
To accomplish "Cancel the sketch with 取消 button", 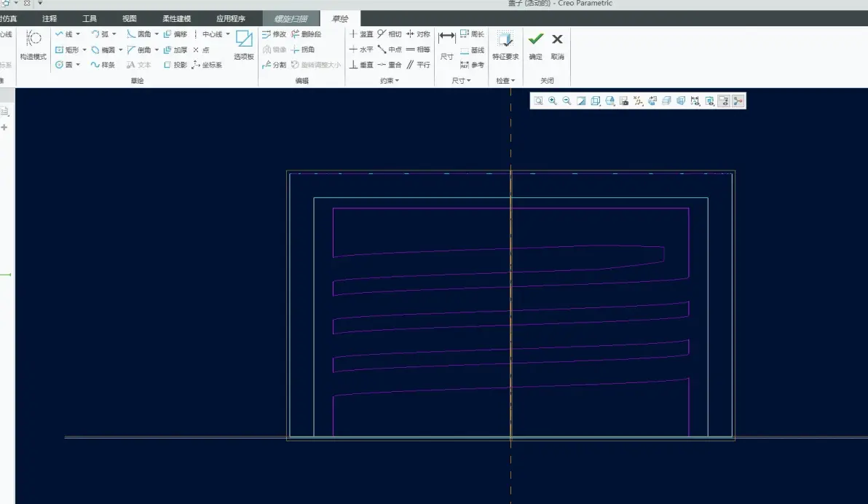I will 557,45.
